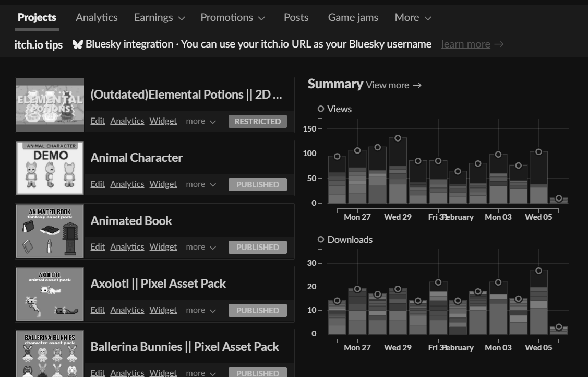Viewport: 588px width, 377px height.
Task: Go to the Posts tab
Action: pos(296,17)
